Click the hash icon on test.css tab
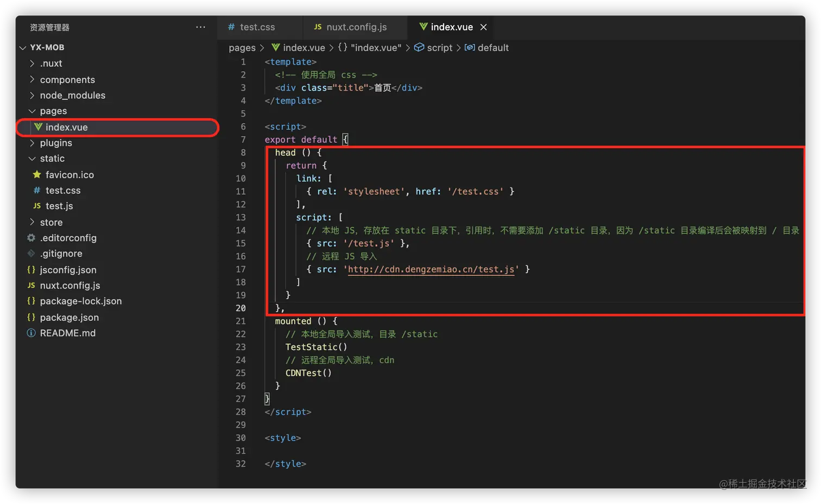Screen dimensions: 821x504 tap(231, 27)
